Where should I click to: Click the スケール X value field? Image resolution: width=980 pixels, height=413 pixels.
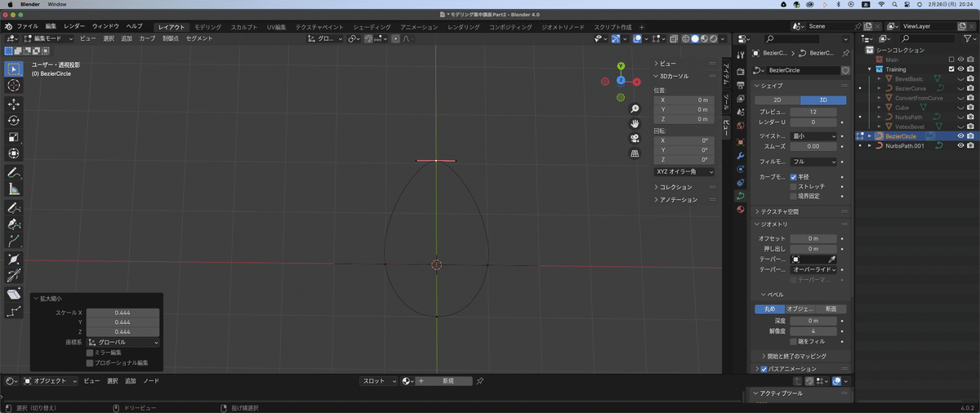[122, 313]
